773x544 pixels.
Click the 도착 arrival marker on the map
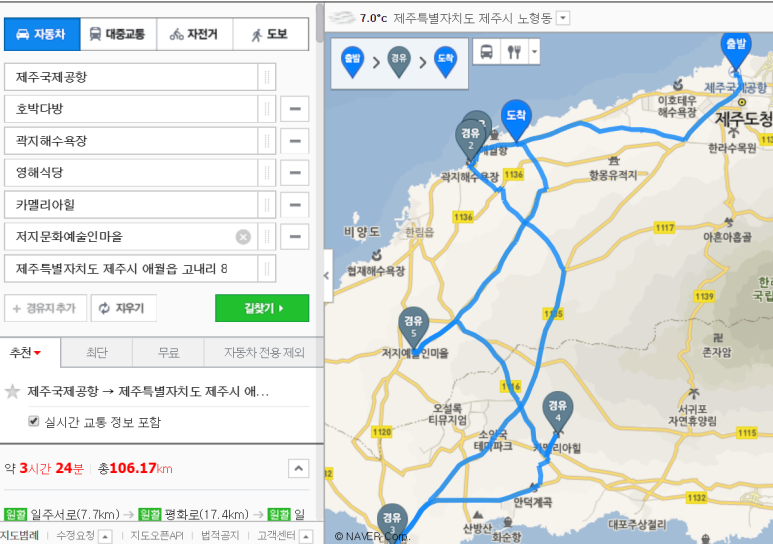click(x=516, y=121)
